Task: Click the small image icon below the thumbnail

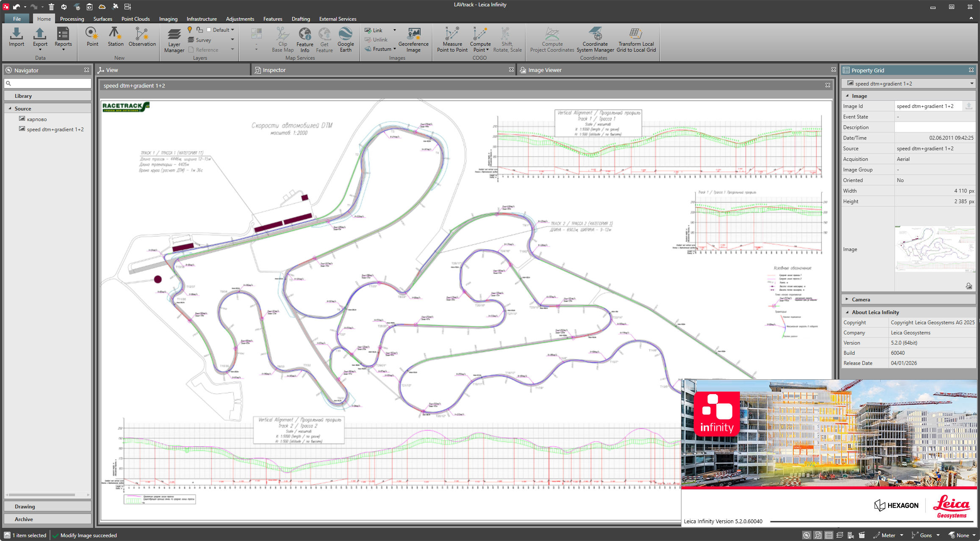Action: click(x=969, y=286)
